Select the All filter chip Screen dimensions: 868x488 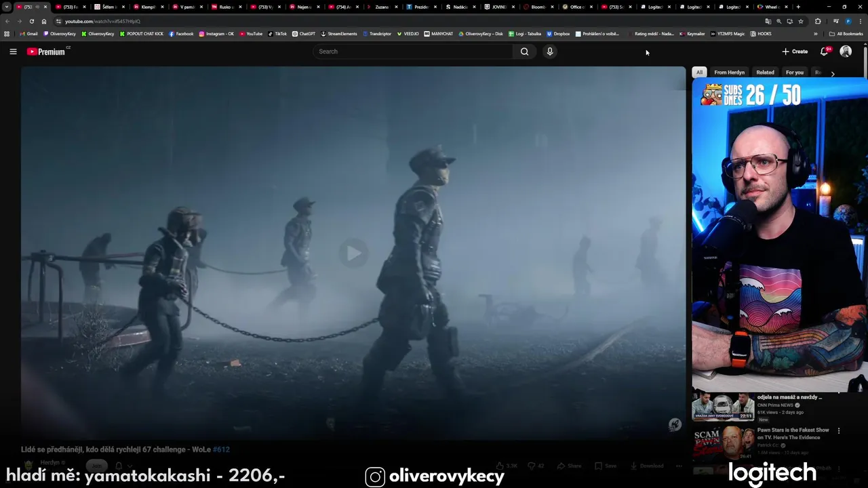(699, 72)
